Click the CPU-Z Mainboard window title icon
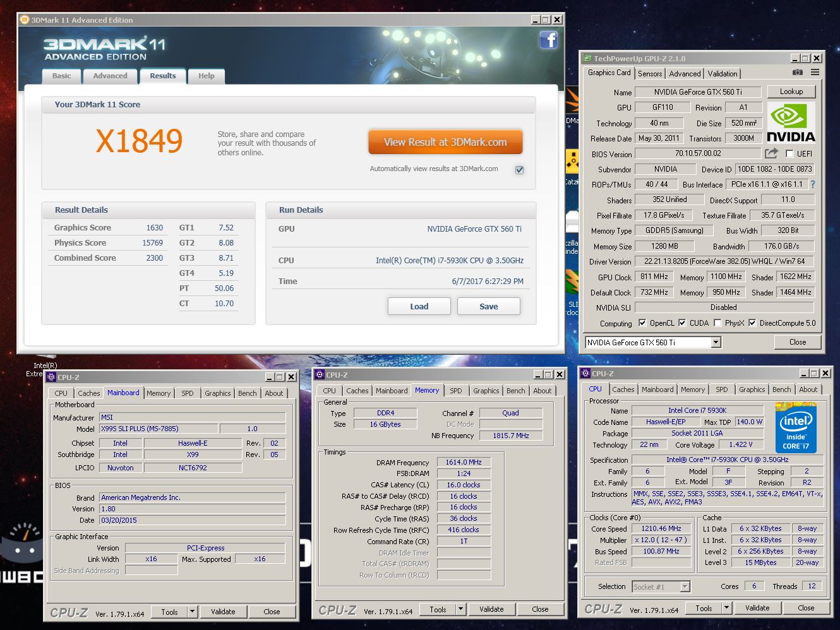Viewport: 840px width, 630px height. click(x=52, y=377)
